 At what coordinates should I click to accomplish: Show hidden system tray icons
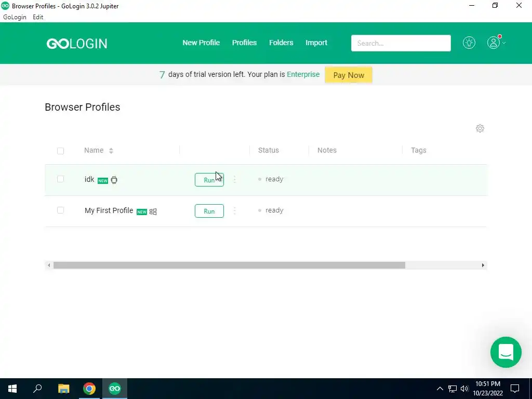[440, 389]
